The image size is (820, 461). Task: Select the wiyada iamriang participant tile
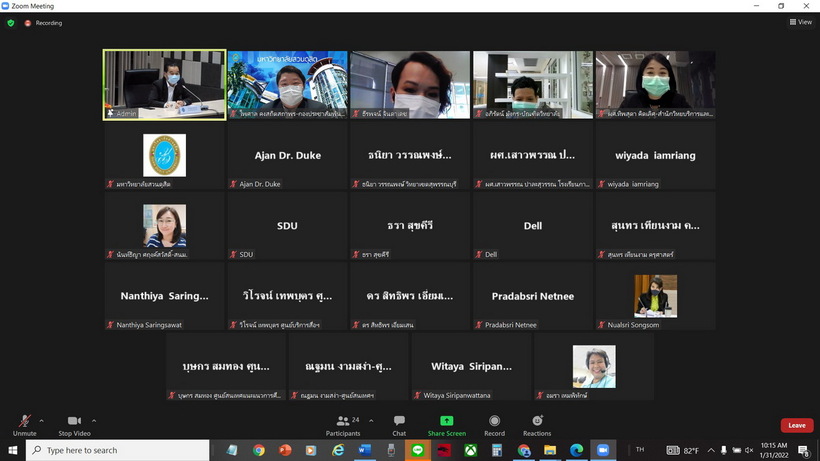click(x=655, y=155)
